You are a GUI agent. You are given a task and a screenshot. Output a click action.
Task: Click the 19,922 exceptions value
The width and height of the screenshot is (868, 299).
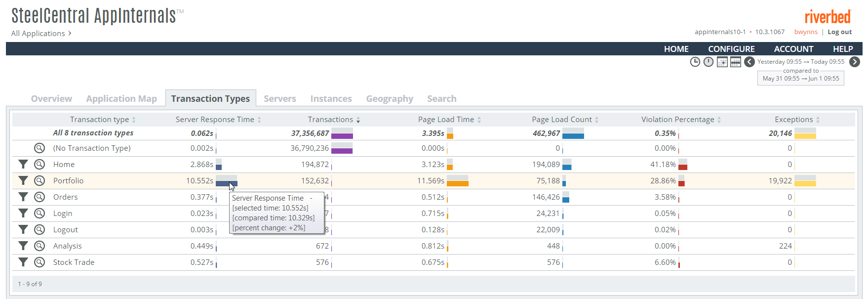click(x=780, y=180)
